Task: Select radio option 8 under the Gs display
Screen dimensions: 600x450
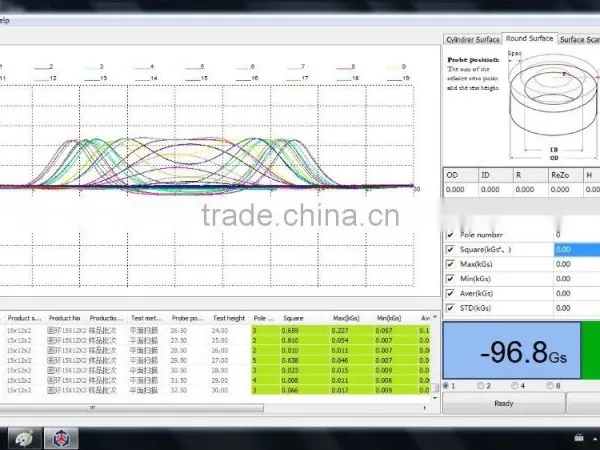Action: click(x=550, y=386)
